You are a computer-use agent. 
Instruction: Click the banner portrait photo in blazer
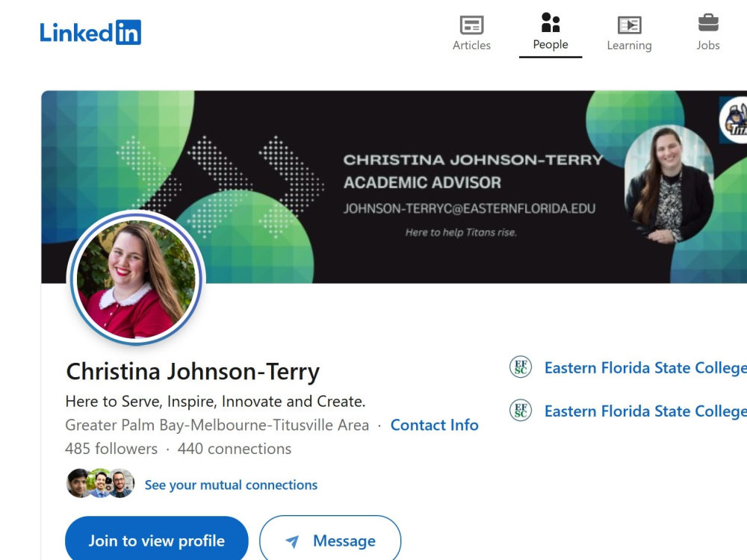[669, 184]
